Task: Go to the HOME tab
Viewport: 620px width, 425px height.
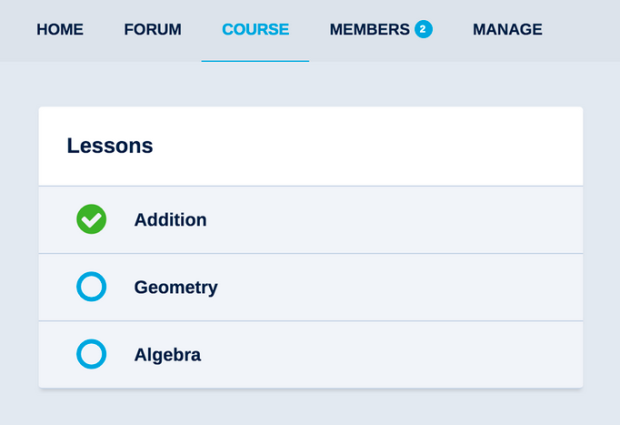Action: coord(60,30)
